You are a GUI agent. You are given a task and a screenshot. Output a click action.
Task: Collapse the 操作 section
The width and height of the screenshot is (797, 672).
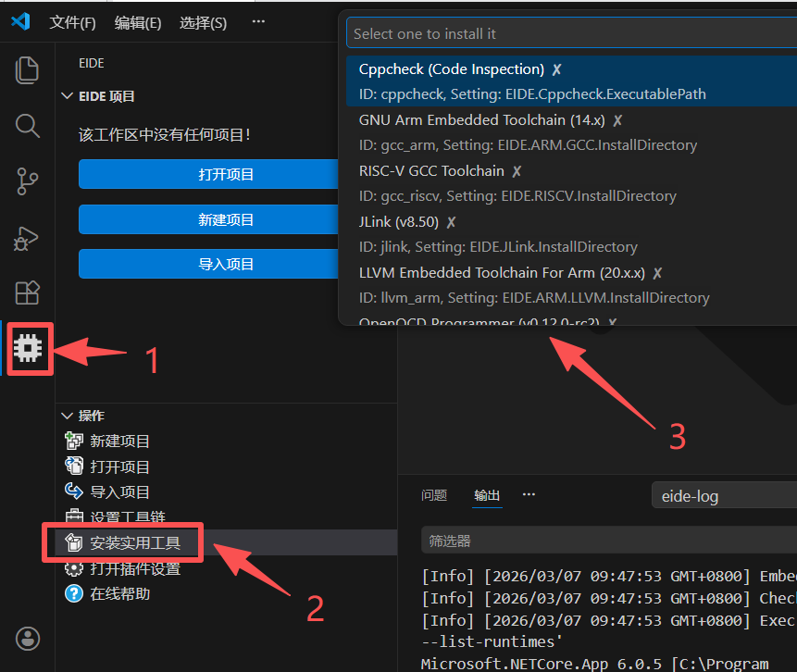pos(67,416)
